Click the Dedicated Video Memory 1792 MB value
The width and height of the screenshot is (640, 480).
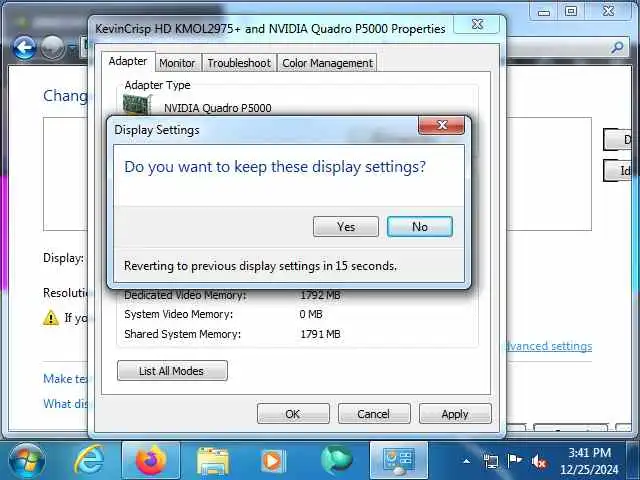pos(320,295)
